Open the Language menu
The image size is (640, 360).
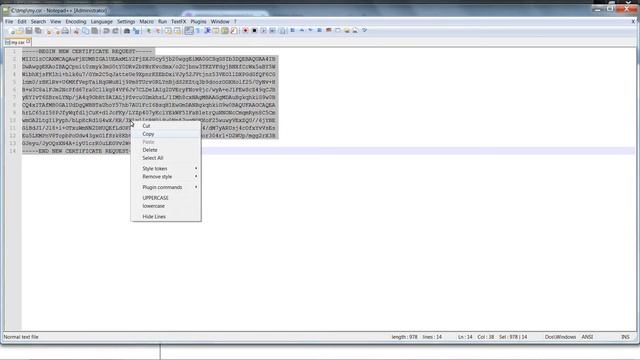tap(102, 22)
